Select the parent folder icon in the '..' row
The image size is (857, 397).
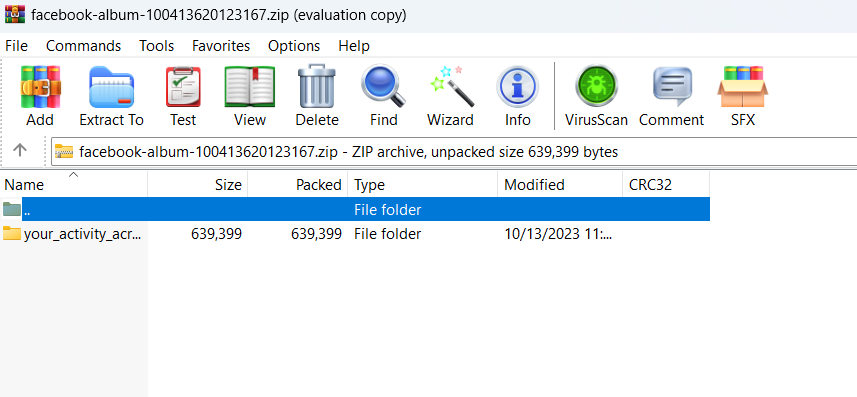11,209
